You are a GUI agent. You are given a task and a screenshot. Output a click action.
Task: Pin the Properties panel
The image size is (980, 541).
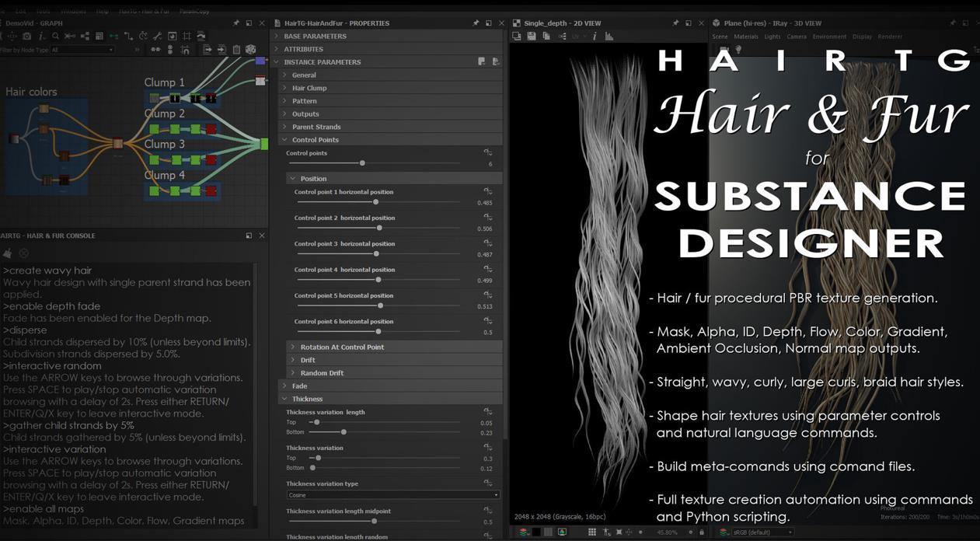pos(476,23)
